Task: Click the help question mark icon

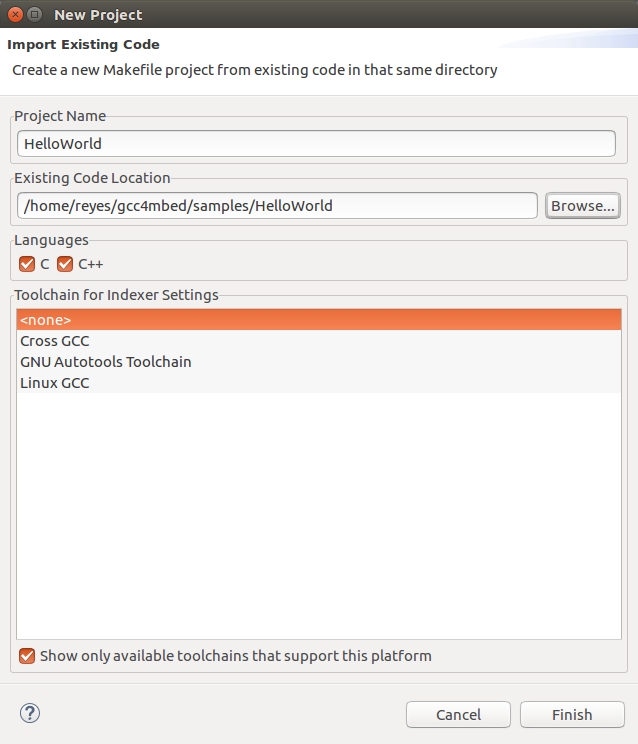Action: [x=29, y=713]
